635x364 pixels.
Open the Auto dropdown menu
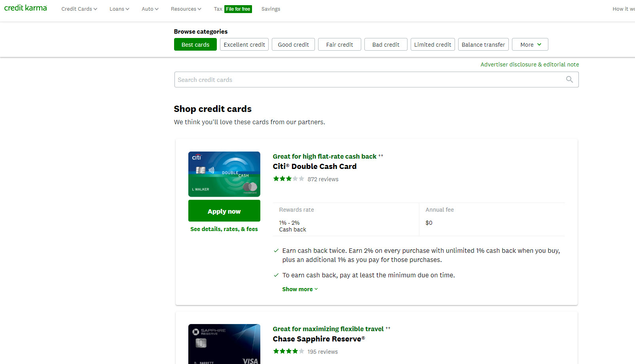tap(150, 9)
